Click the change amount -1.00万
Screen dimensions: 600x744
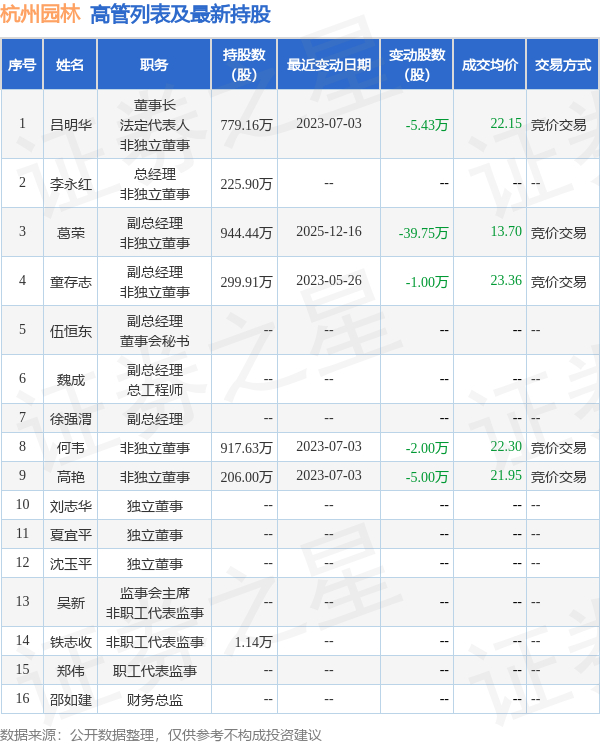(427, 282)
